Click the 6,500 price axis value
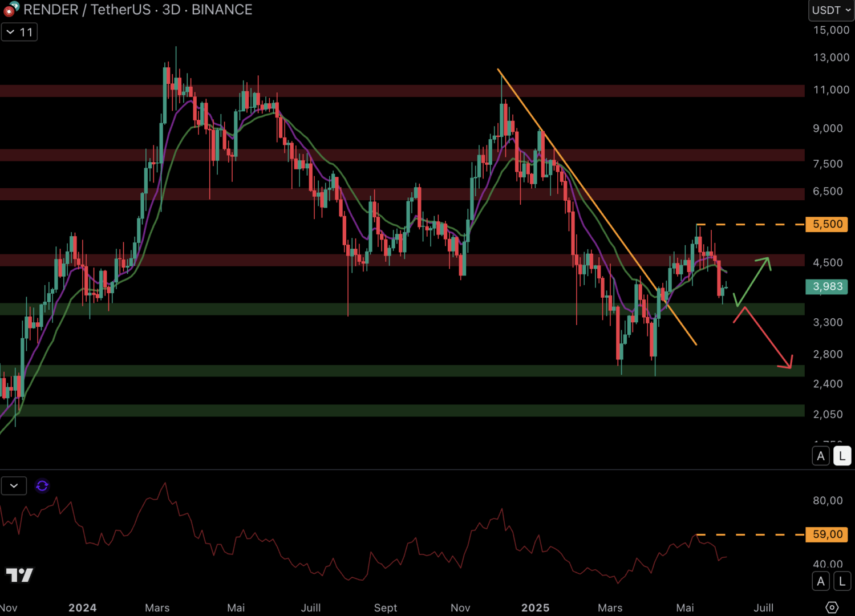The image size is (855, 616). point(828,191)
